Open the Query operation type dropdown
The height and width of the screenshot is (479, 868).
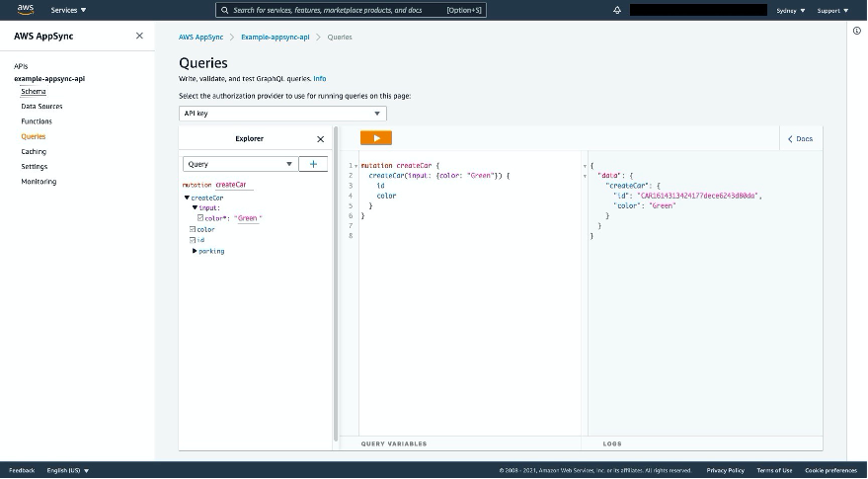click(x=240, y=164)
